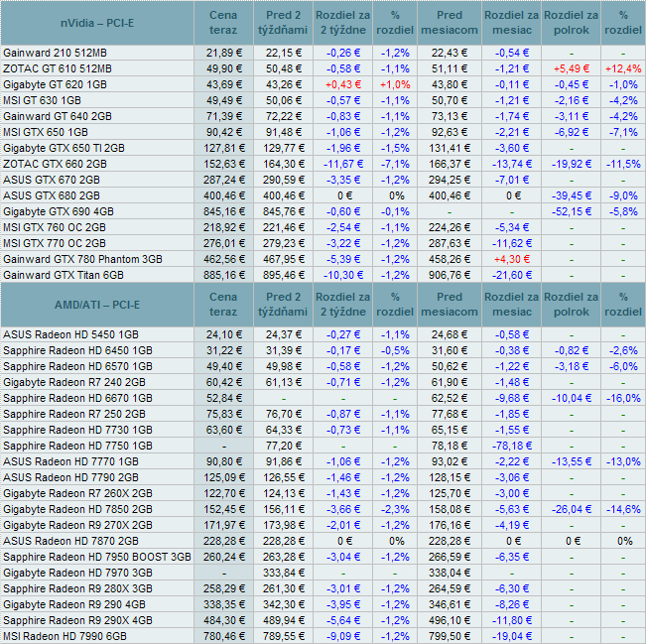Click the red "+0,43 €" two-week difference
Viewport: 646px width, 644px height.
click(343, 85)
